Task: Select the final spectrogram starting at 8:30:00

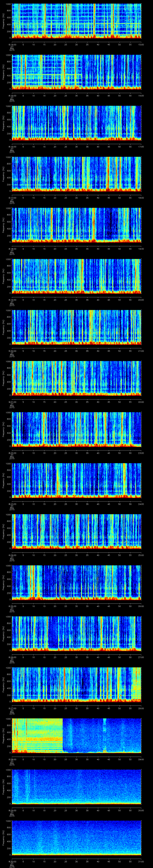Action: (77, 837)
